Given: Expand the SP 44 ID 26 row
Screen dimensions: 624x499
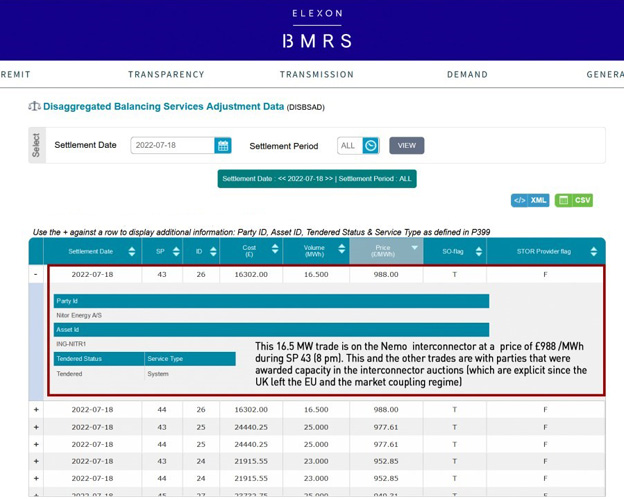Looking at the screenshot, I should pyautogui.click(x=36, y=409).
